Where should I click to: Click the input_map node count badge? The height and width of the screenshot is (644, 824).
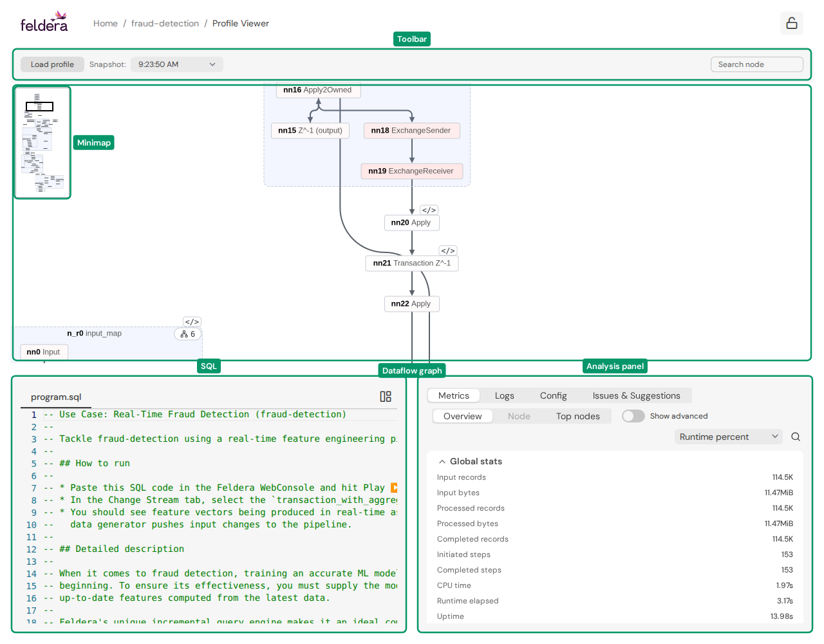coord(188,334)
